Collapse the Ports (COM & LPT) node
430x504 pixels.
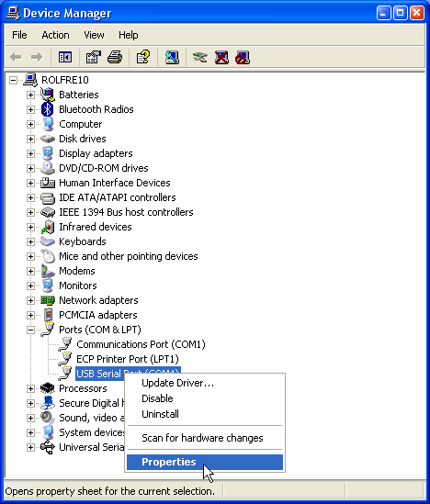pyautogui.click(x=30, y=330)
